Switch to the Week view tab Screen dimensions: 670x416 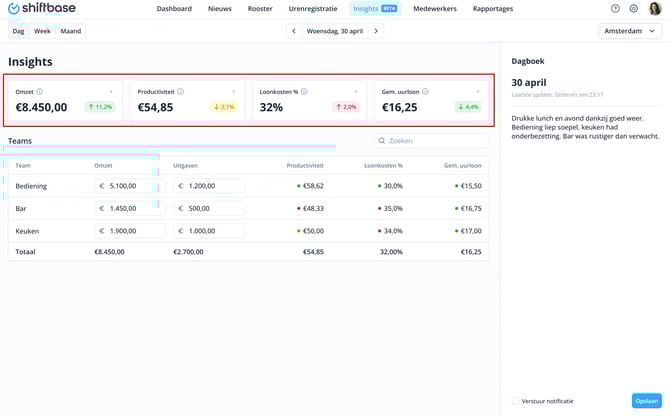point(42,31)
